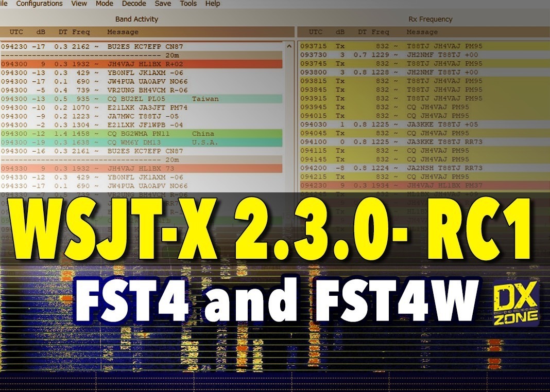
Task: Select the 094300 YB0NFL JK1AXM -06 row
Action: 141,73
